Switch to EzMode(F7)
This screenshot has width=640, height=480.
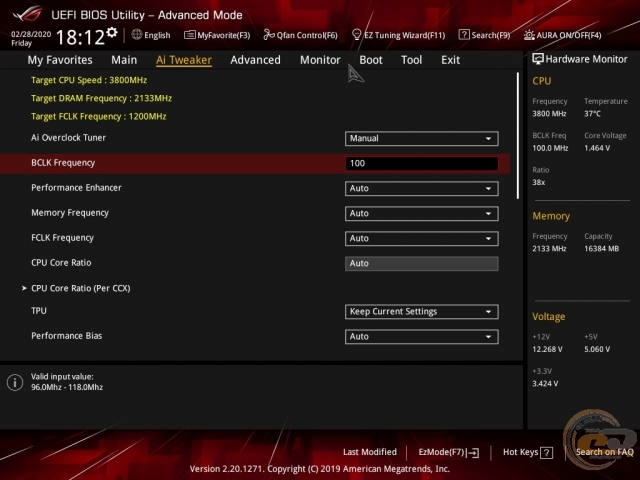pos(449,452)
